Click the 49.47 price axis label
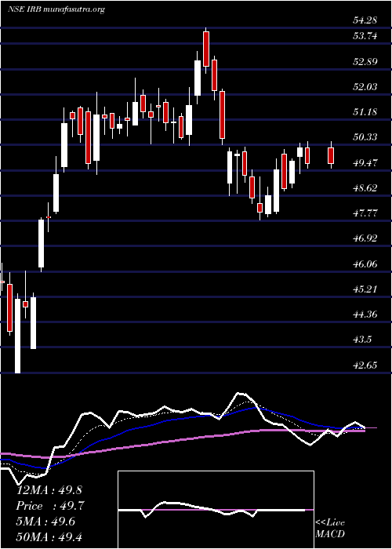This screenshot has width=392, height=549. tap(365, 163)
